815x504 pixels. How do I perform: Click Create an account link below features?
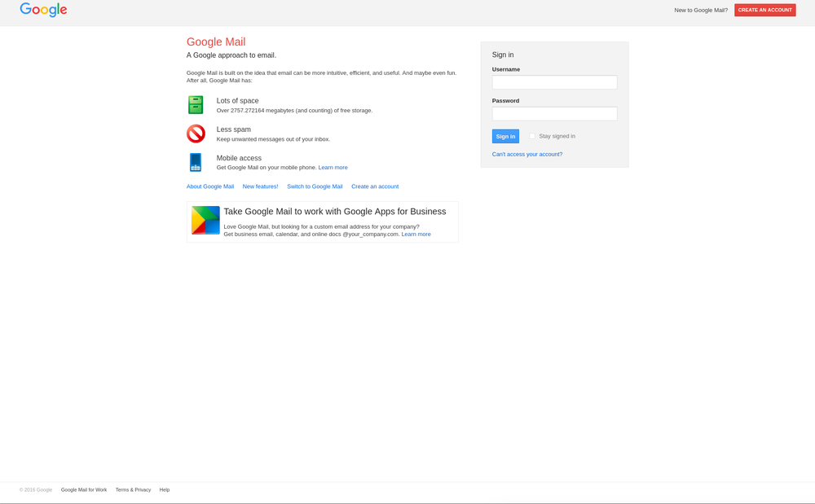pos(375,186)
